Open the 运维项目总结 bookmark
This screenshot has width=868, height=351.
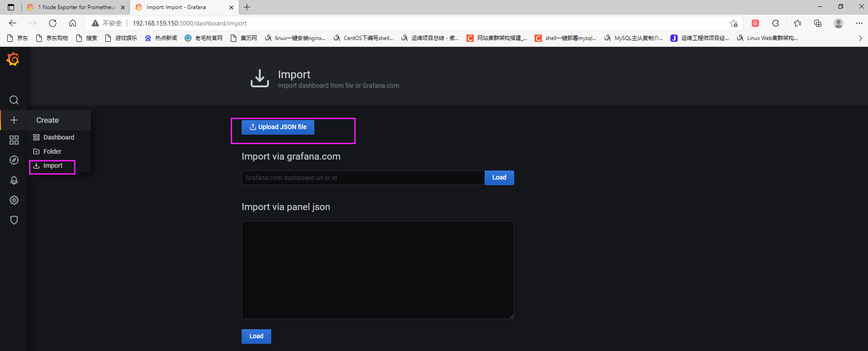430,38
